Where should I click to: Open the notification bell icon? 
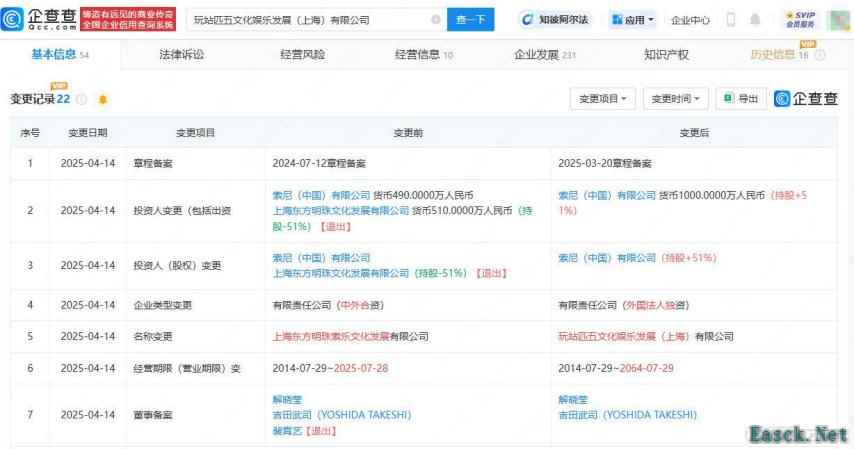(x=755, y=20)
